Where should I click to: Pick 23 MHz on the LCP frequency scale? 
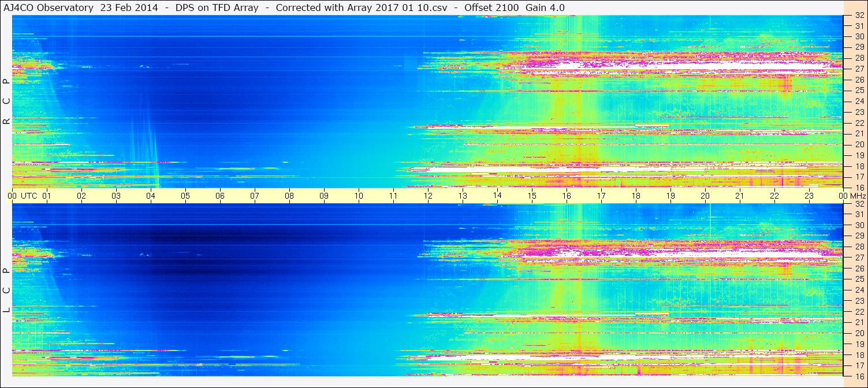click(859, 301)
